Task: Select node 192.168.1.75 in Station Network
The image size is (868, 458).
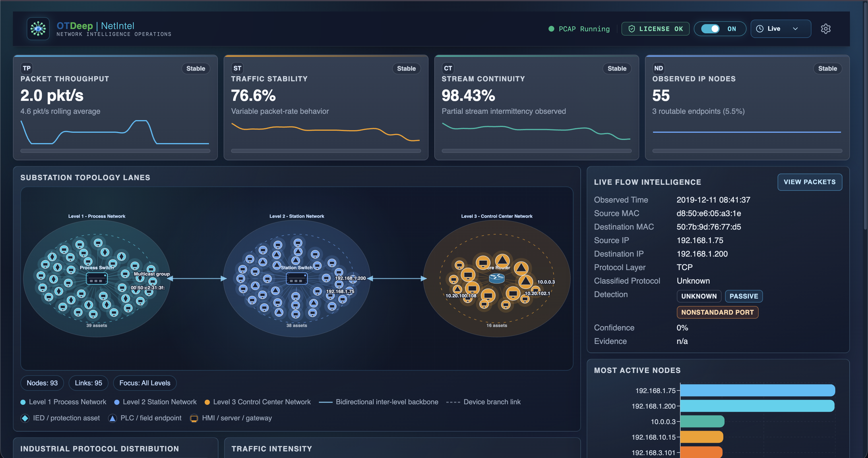Action: tap(317, 291)
